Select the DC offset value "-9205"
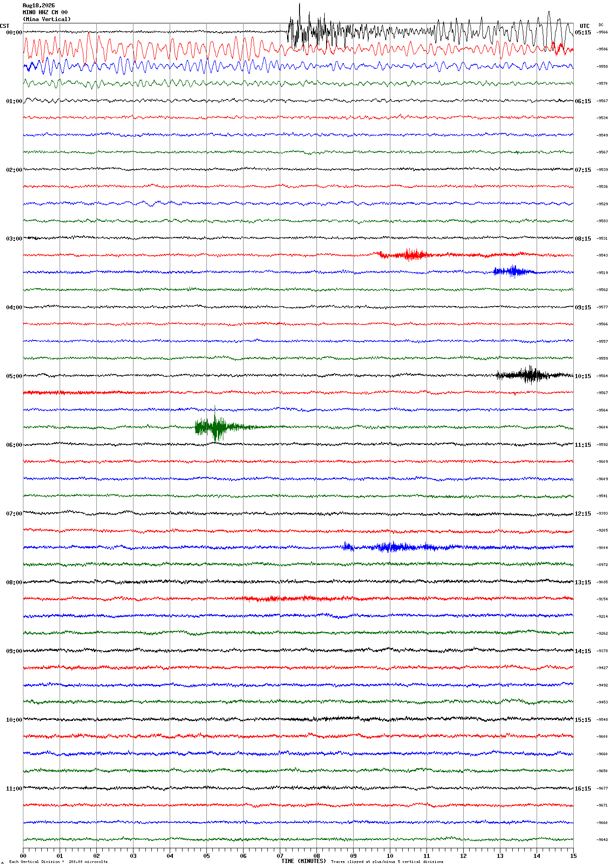Image resolution: width=610 pixels, height=868 pixels. pos(602,531)
